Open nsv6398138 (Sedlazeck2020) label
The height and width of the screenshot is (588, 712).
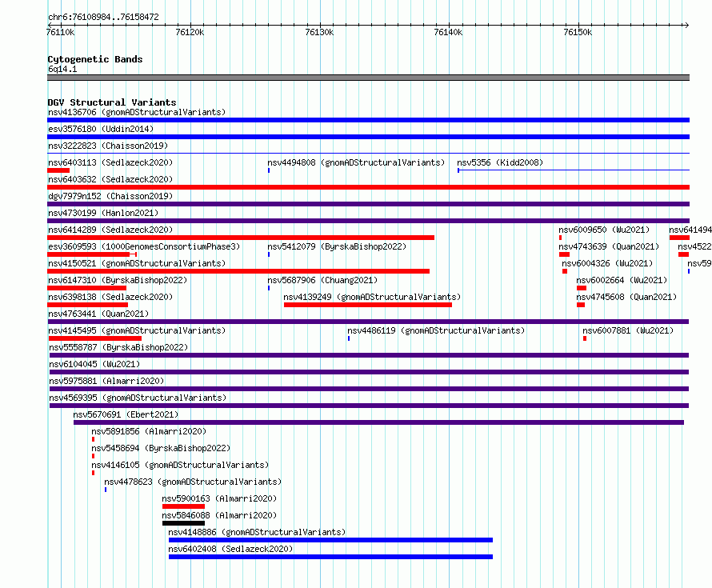(x=110, y=297)
